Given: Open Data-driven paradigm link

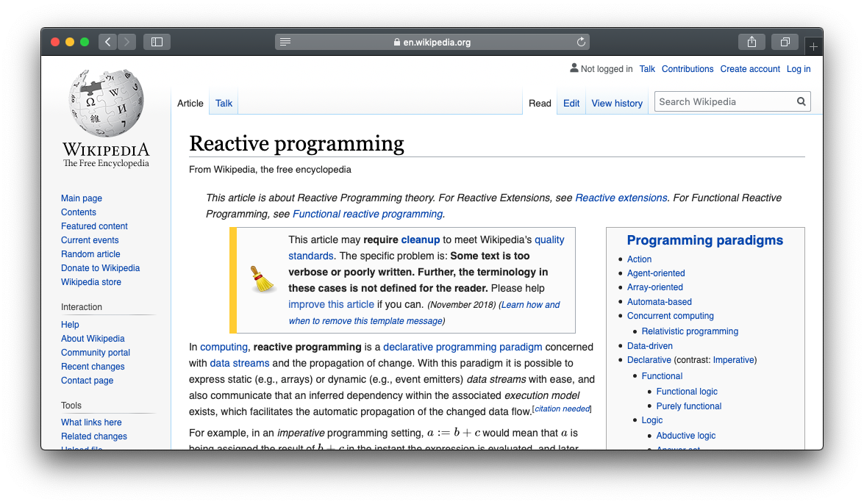Looking at the screenshot, I should pyautogui.click(x=649, y=346).
